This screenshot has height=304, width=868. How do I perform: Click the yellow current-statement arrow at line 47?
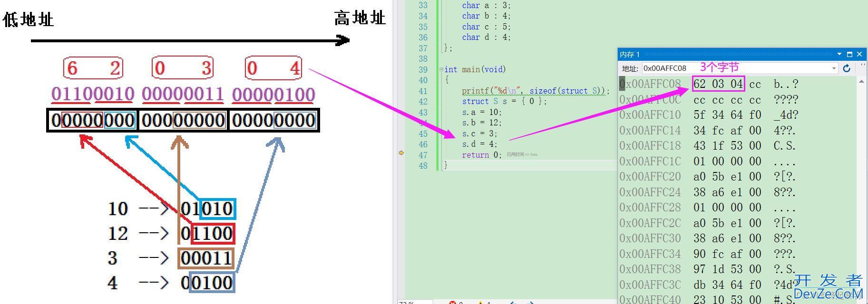tap(401, 153)
